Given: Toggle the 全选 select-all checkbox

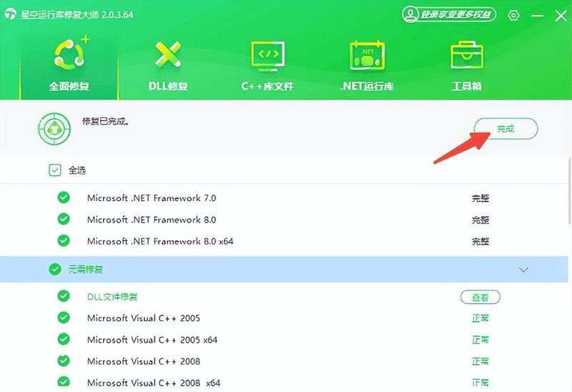Looking at the screenshot, I should (55, 170).
